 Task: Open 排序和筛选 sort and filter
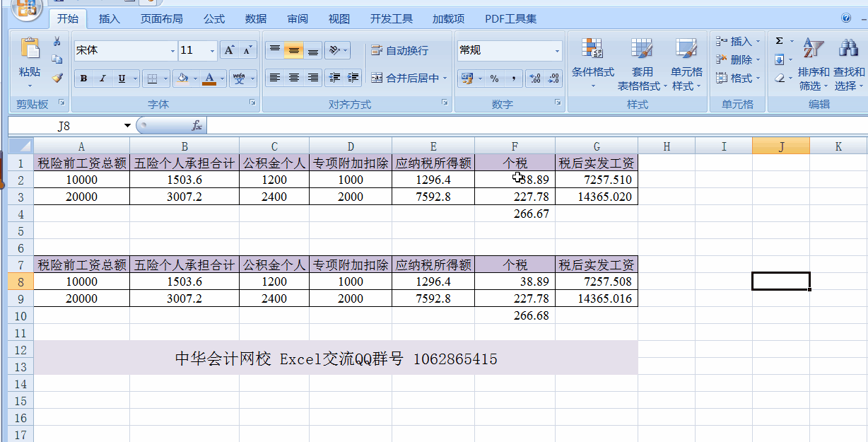814,64
